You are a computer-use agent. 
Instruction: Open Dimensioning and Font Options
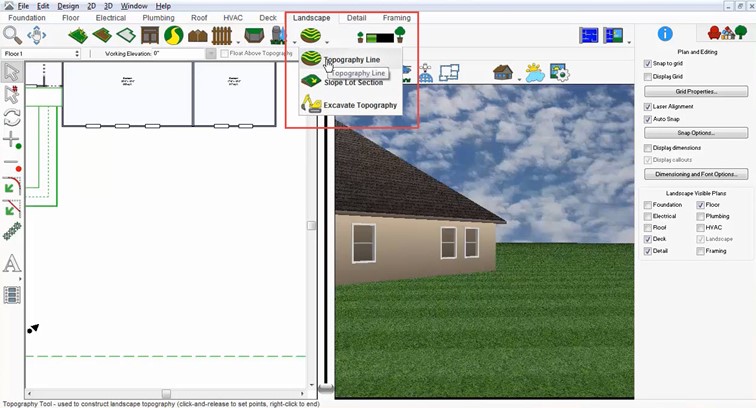[x=696, y=174]
